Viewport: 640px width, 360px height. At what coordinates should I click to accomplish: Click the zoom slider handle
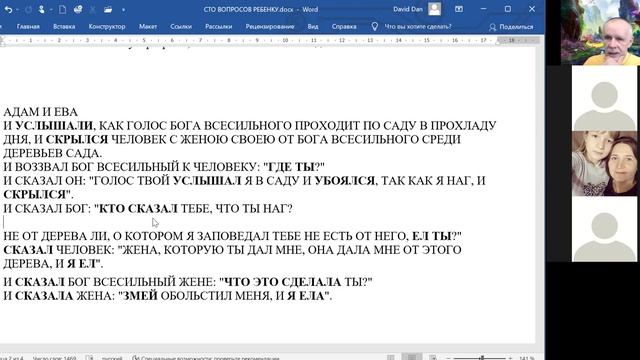[482, 358]
